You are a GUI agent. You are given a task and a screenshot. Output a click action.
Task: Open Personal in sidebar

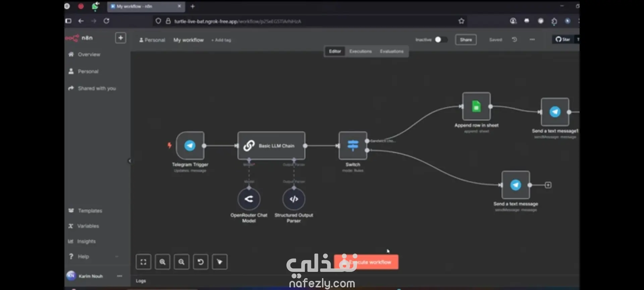84,71
